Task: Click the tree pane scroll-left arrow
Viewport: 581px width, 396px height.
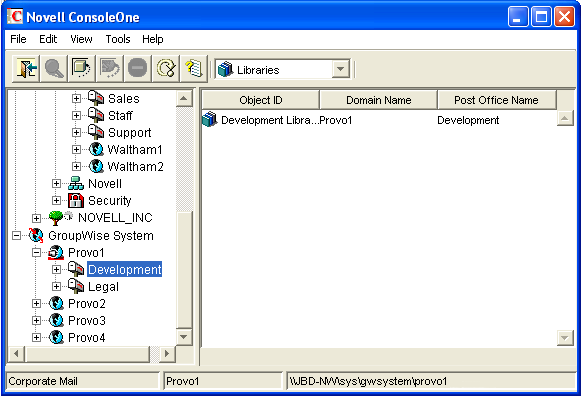Action: click(16, 354)
